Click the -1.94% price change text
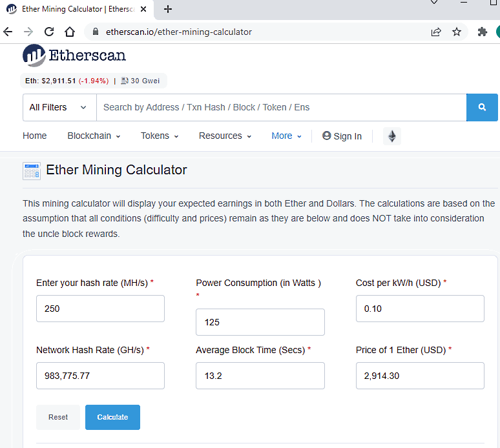 pos(94,81)
